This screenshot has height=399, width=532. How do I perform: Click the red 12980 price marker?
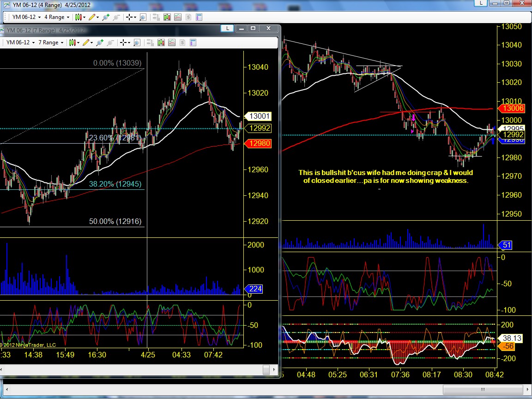[x=258, y=143]
